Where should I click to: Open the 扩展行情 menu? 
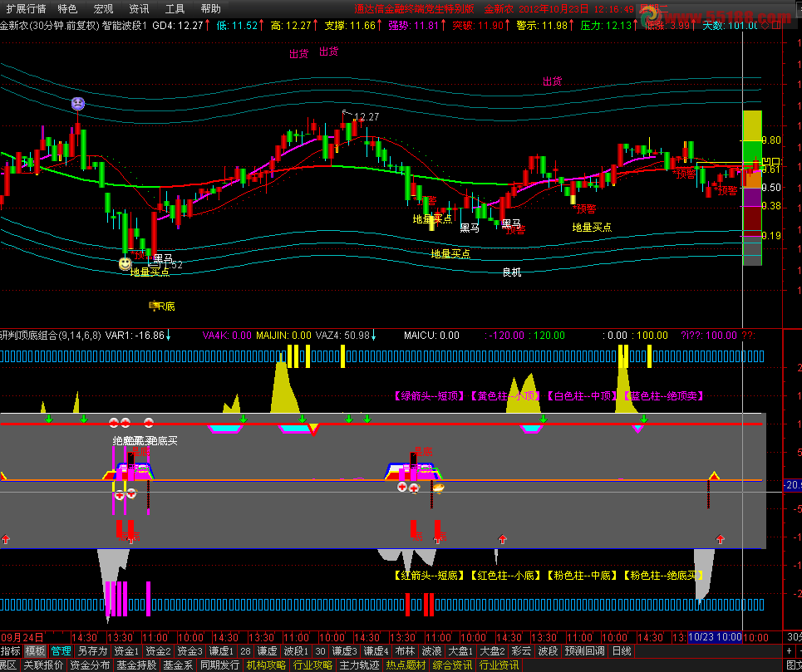(x=26, y=8)
